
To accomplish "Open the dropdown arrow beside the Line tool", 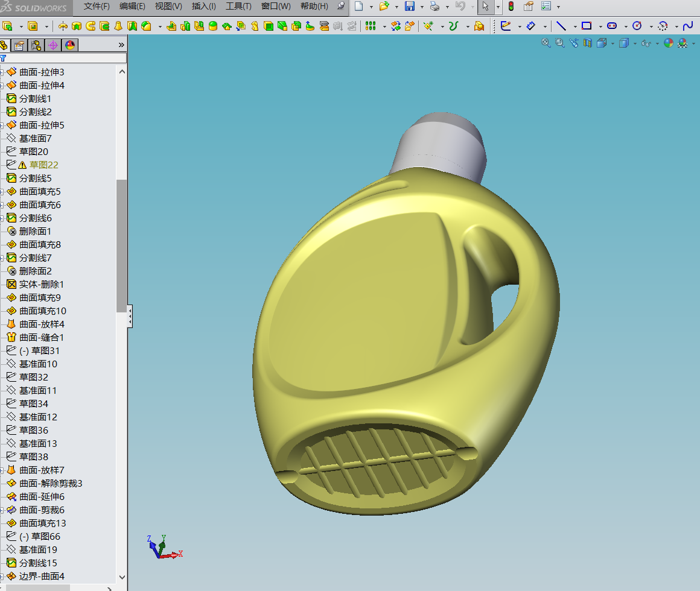I will (575, 27).
